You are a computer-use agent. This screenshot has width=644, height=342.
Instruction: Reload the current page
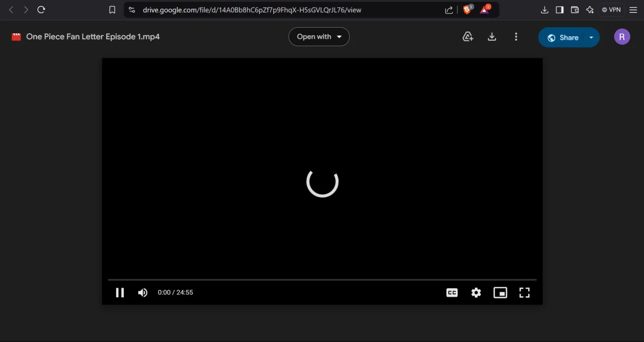41,10
